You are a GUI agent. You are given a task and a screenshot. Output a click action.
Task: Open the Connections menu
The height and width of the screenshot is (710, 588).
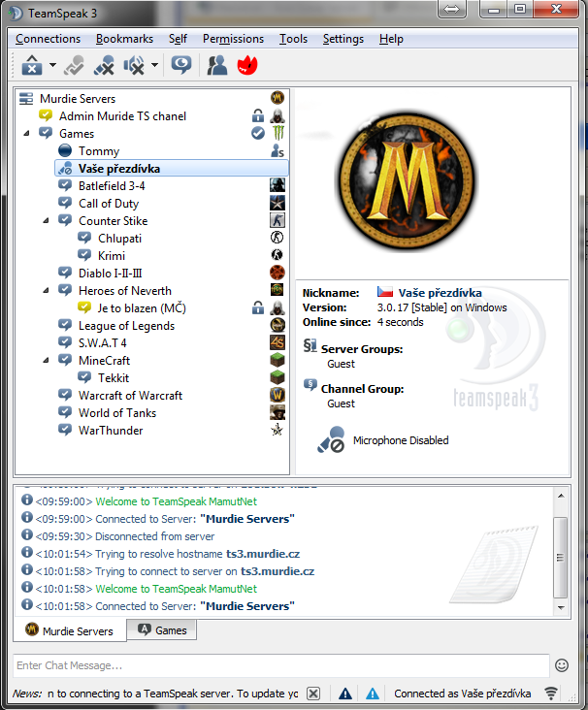click(x=48, y=39)
